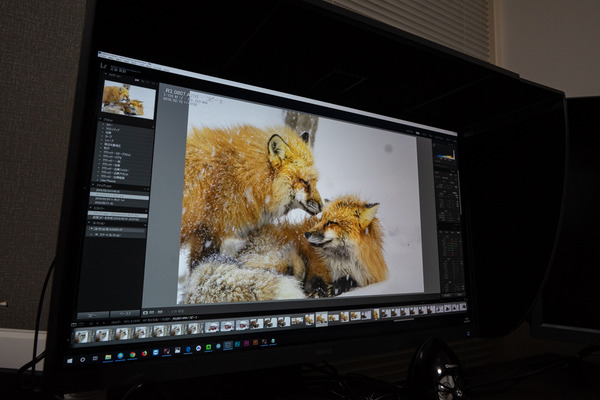
Task: Click the filmstrip horizontal scrollbar
Action: coord(404,320)
